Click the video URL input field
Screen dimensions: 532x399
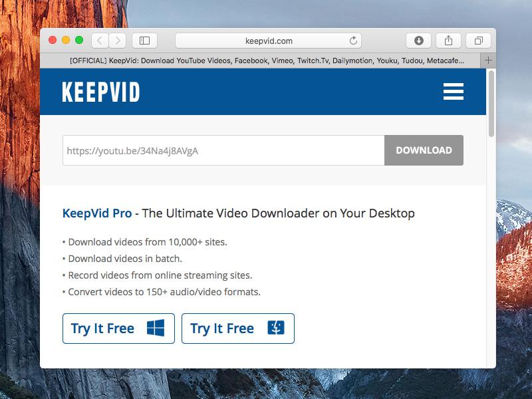(x=223, y=150)
